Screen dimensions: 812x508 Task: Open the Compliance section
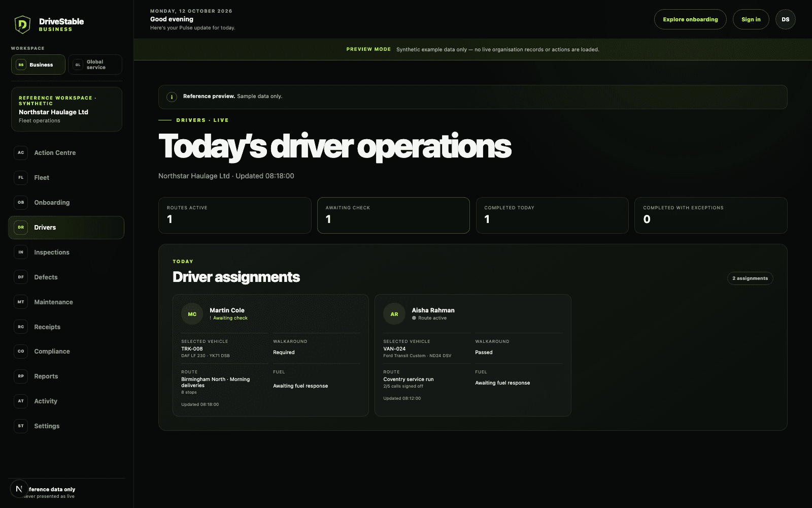[x=66, y=351]
